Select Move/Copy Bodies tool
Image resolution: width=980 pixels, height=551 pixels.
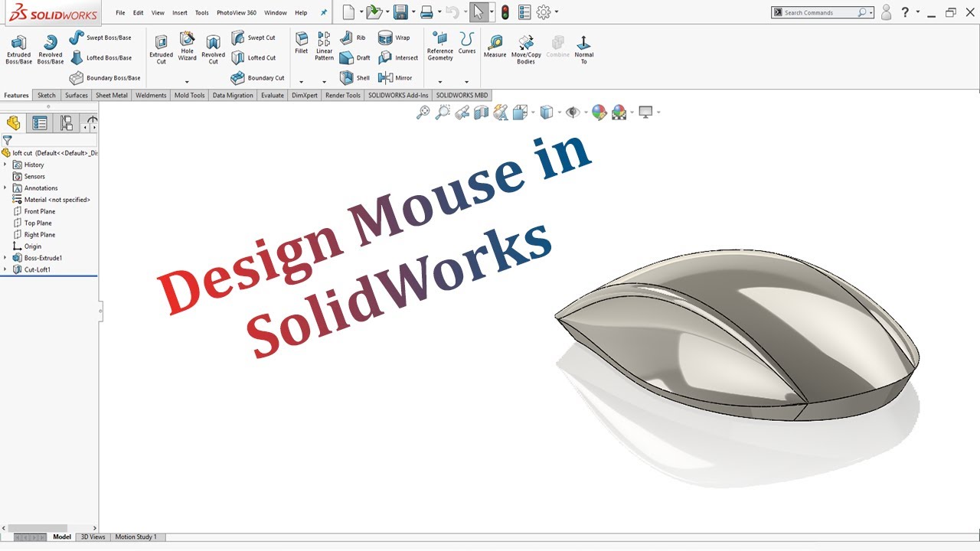point(526,50)
